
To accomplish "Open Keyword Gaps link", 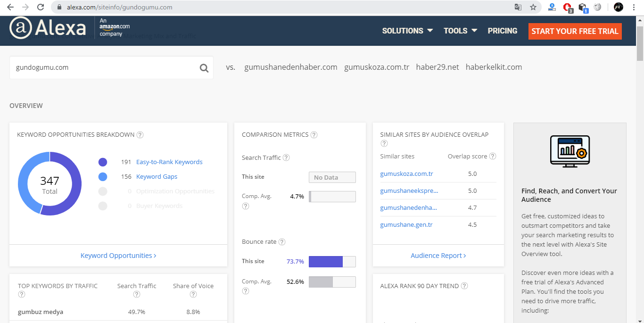I will [x=157, y=176].
